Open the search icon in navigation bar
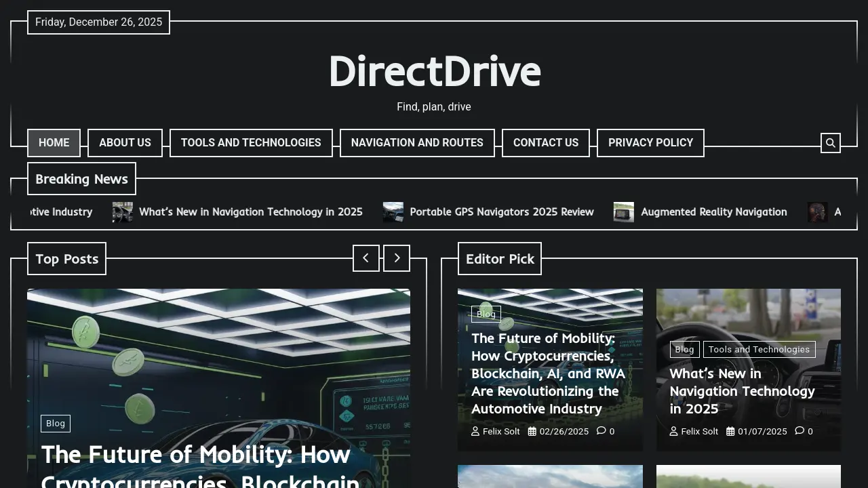This screenshot has height=488, width=868. [831, 143]
